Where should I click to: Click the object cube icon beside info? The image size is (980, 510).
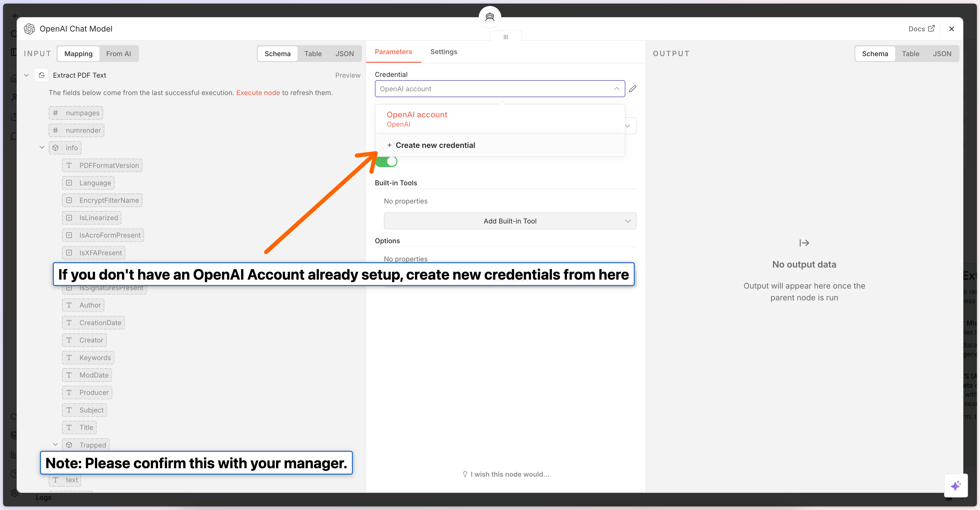[x=56, y=148]
